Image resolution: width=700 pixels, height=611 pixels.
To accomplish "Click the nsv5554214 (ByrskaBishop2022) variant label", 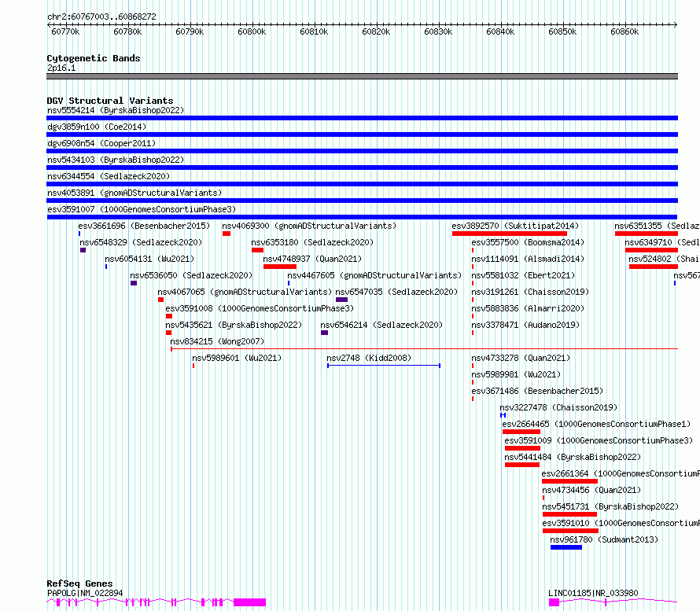I will point(116,110).
